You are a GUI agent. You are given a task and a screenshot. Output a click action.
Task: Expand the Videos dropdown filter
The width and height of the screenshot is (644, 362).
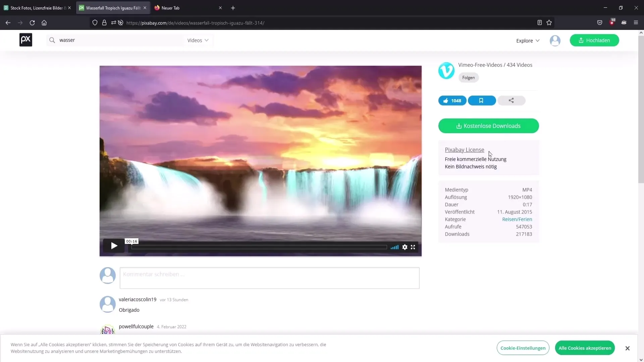(198, 40)
